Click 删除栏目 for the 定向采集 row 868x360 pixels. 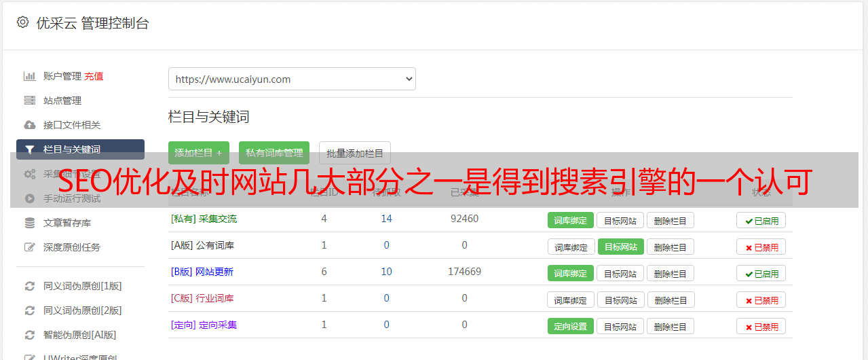tap(670, 326)
